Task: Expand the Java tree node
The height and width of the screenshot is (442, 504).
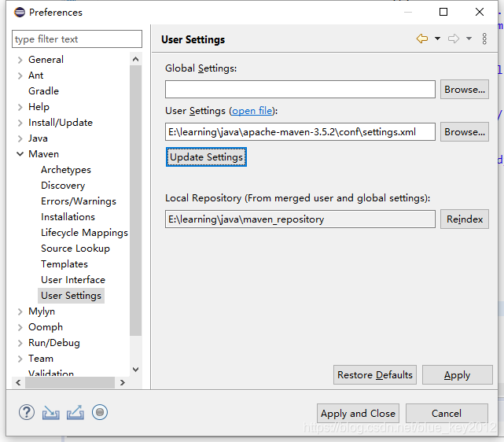Action: (20, 138)
